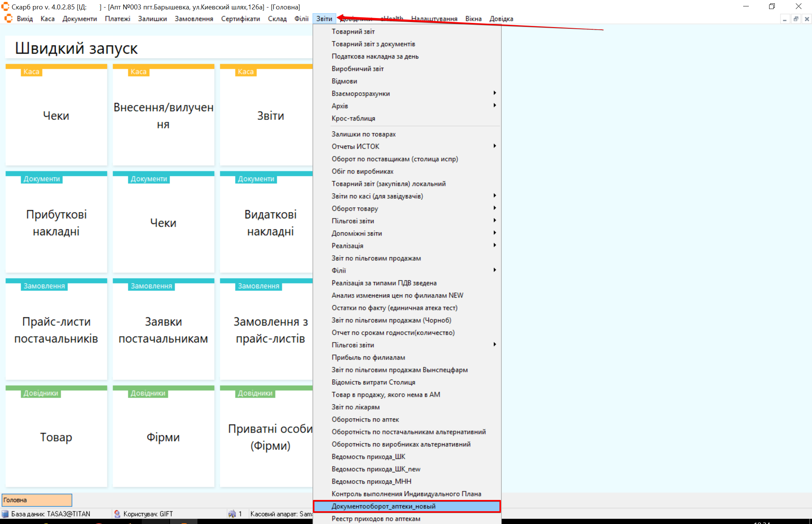The height and width of the screenshot is (524, 812).
Task: Click the network computers icon in status bar
Action: point(232,514)
